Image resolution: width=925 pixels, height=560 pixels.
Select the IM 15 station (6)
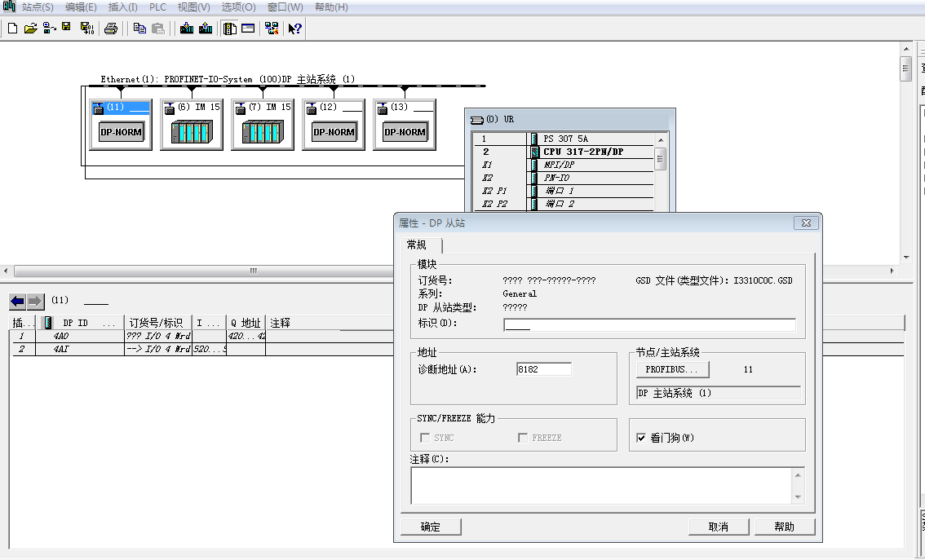(192, 125)
